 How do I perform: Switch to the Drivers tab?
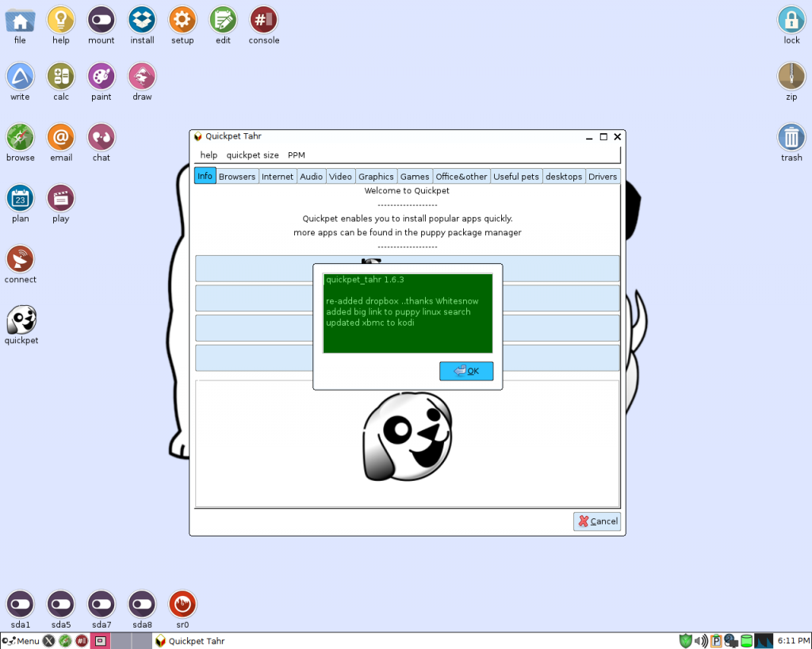pyautogui.click(x=603, y=177)
